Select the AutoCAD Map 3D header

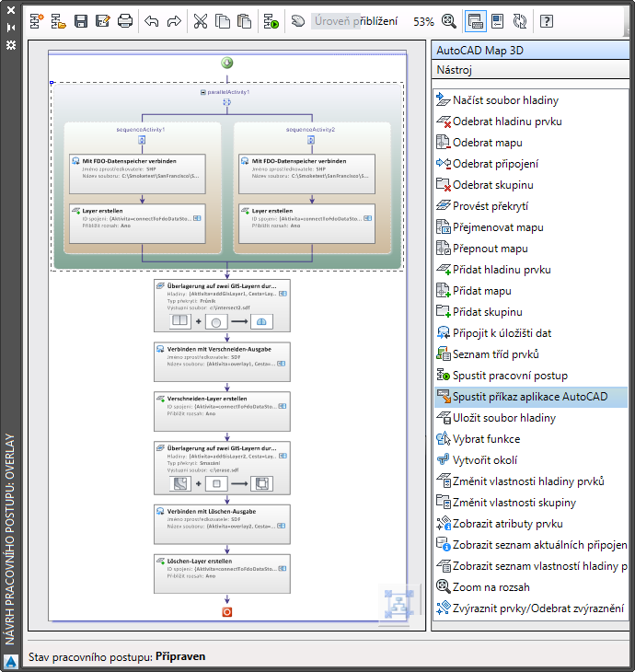point(530,50)
